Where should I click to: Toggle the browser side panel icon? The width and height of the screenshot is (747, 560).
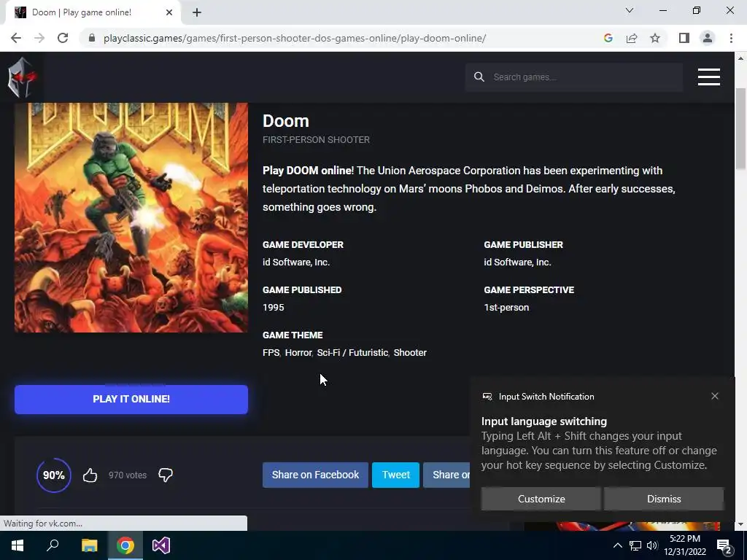[x=684, y=38]
